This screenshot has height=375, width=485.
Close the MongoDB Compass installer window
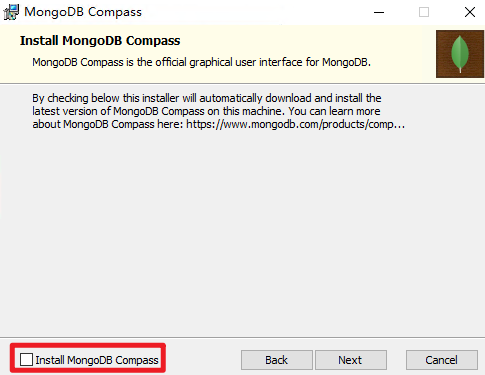coord(470,12)
